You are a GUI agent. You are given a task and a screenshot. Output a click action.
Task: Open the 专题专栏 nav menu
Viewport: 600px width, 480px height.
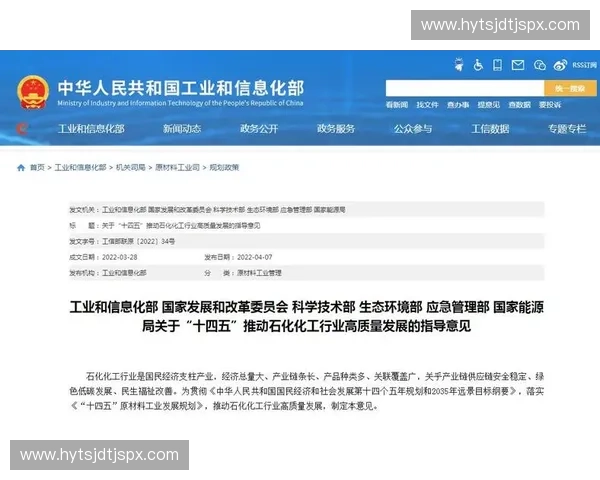(x=567, y=129)
